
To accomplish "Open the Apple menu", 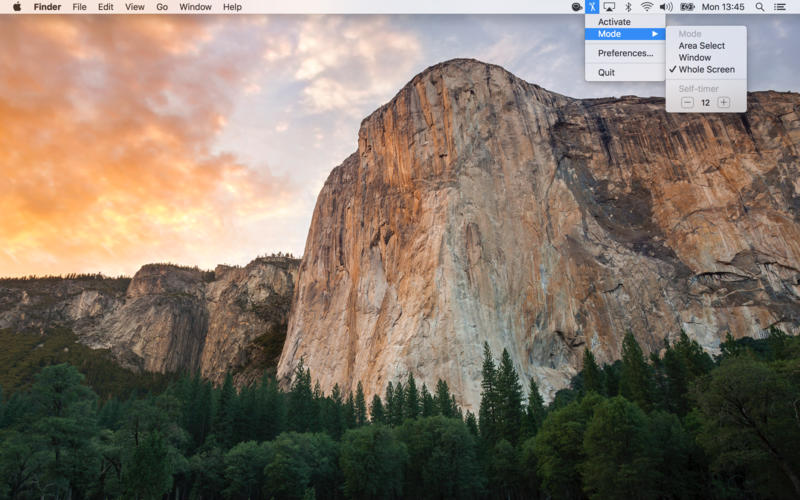I will pyautogui.click(x=17, y=7).
